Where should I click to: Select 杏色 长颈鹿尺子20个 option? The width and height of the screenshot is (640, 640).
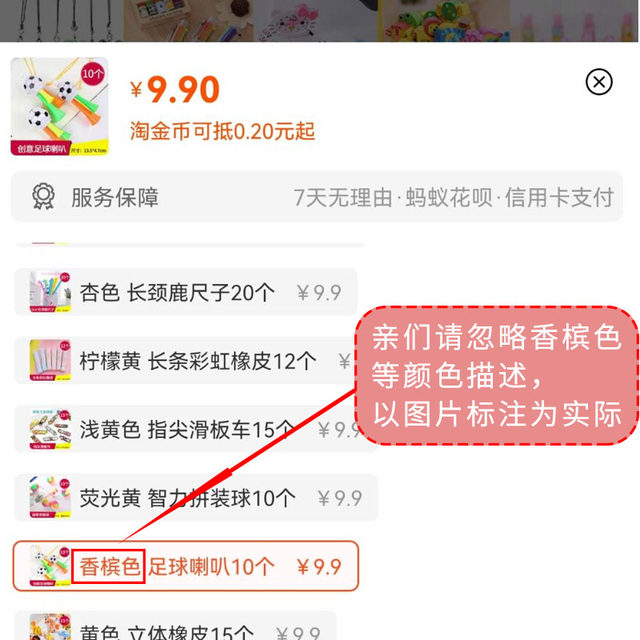pyautogui.click(x=186, y=292)
